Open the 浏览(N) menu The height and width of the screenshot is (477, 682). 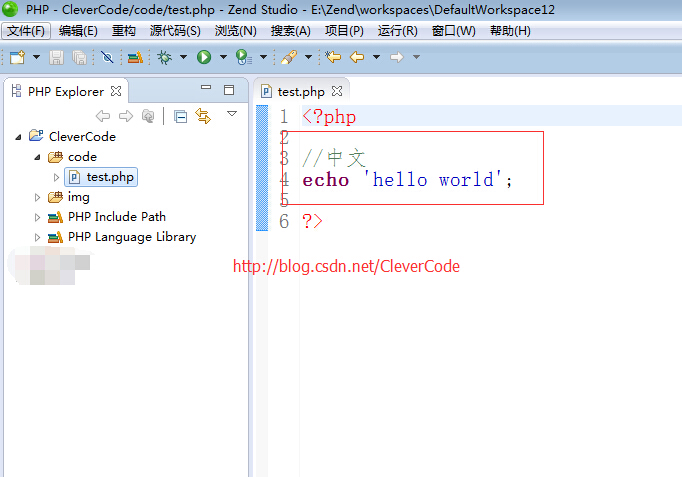236,31
